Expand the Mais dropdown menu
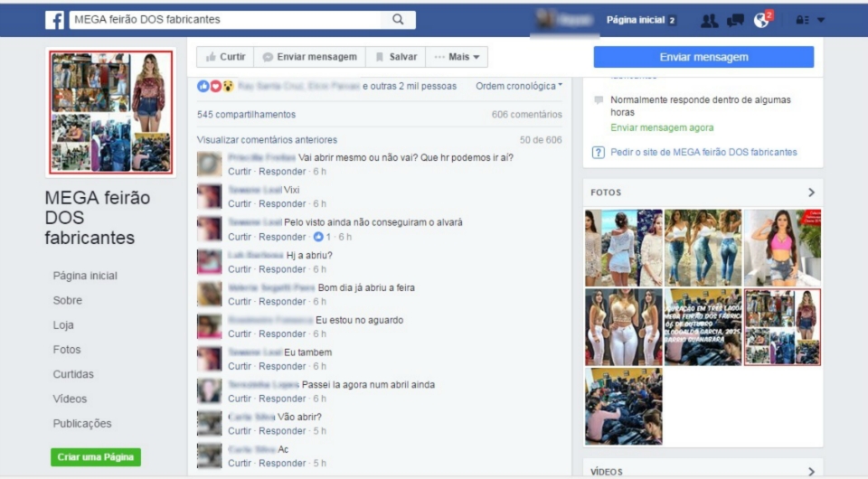 pyautogui.click(x=458, y=57)
